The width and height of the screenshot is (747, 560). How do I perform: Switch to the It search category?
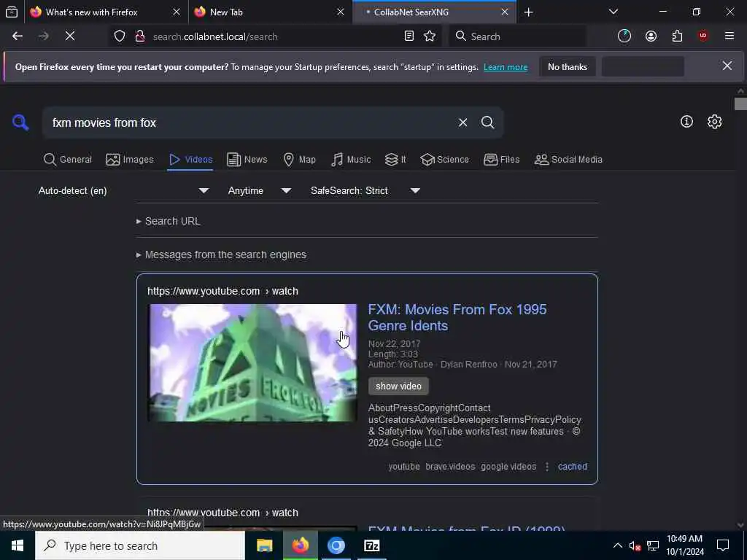click(x=395, y=160)
